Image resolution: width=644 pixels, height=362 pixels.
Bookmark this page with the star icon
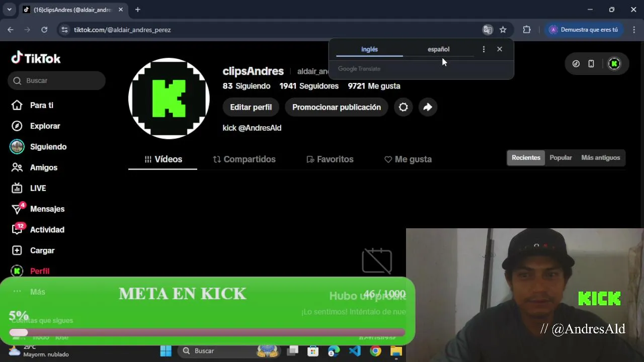pos(503,30)
